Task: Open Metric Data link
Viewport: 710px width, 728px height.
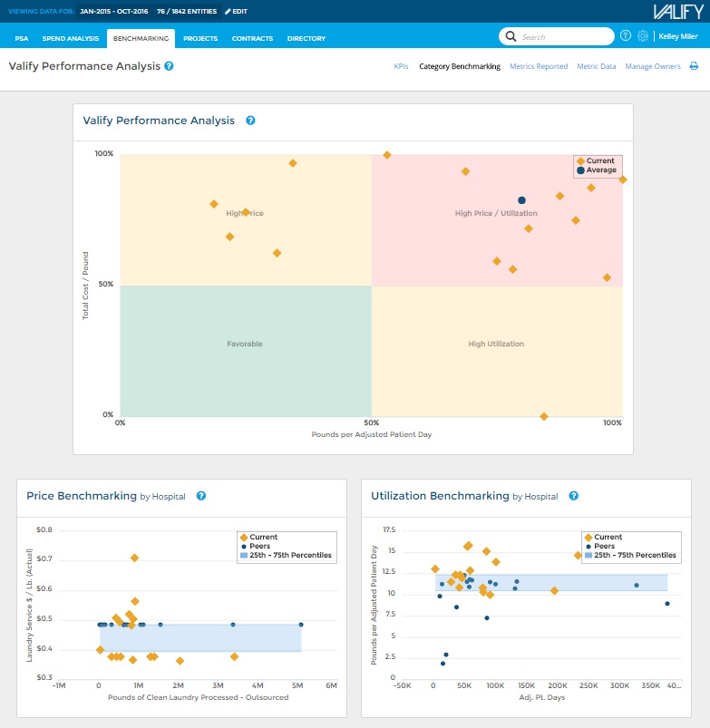Action: pos(597,66)
